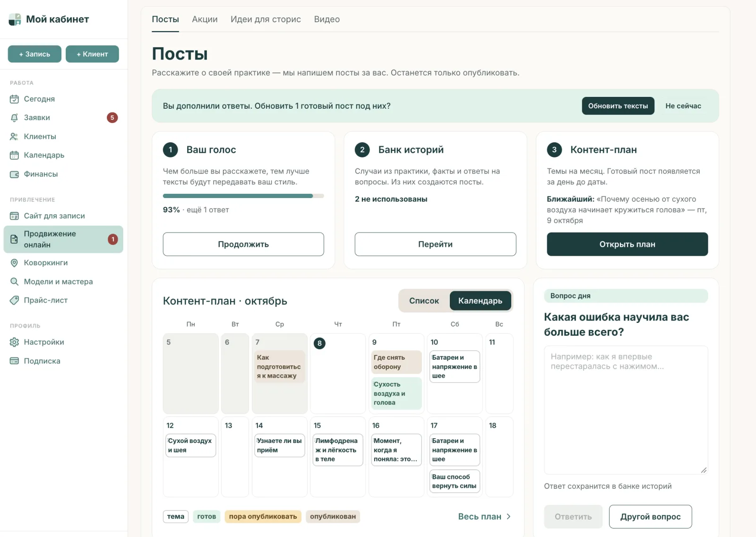Image resolution: width=756 pixels, height=537 pixels.
Task: Switch content plan to Календарь view
Action: (x=480, y=301)
